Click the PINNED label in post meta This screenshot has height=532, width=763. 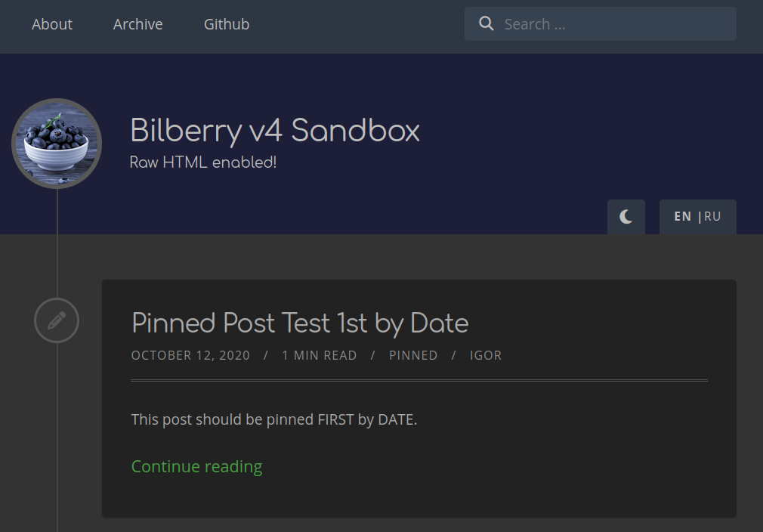tap(413, 355)
